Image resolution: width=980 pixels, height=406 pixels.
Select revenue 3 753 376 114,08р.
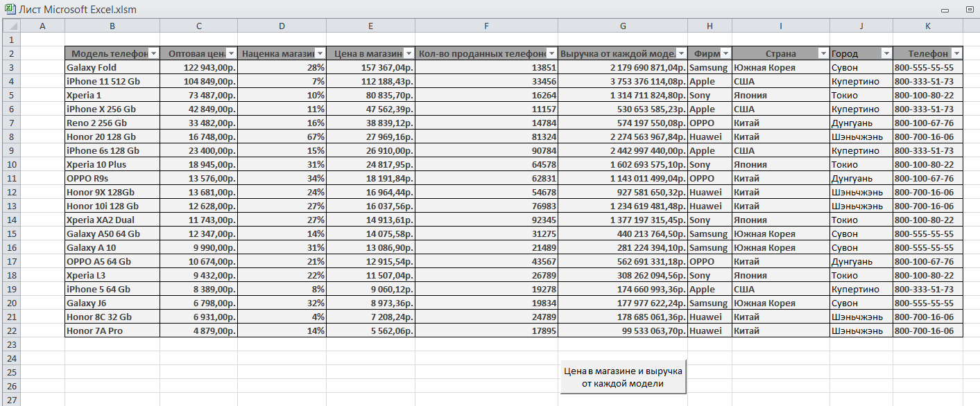point(623,81)
